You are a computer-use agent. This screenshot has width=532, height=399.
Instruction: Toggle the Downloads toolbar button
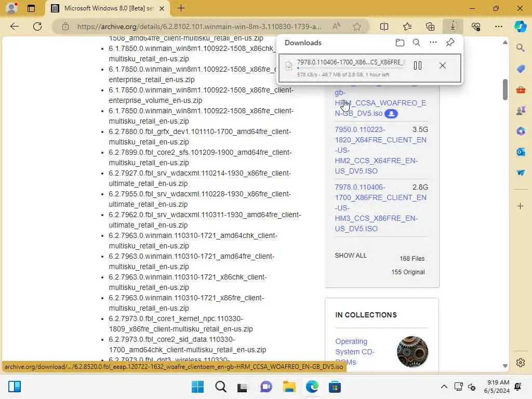pyautogui.click(x=453, y=26)
